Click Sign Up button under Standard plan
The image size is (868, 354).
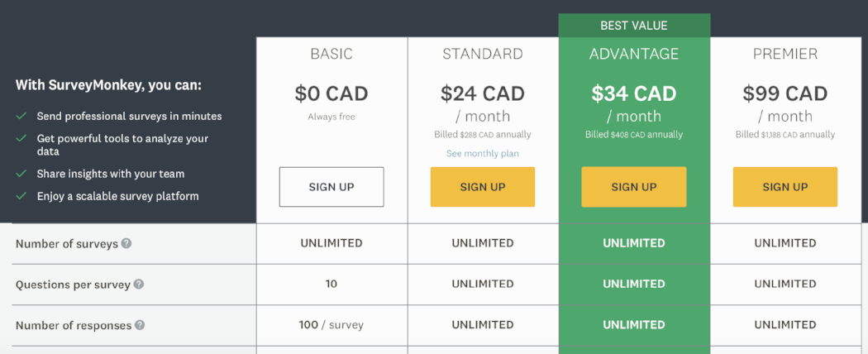(x=483, y=187)
